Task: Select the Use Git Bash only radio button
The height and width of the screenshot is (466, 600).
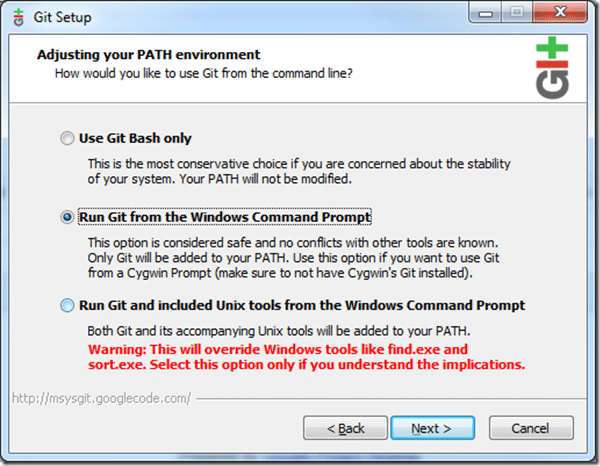Action: click(x=67, y=138)
